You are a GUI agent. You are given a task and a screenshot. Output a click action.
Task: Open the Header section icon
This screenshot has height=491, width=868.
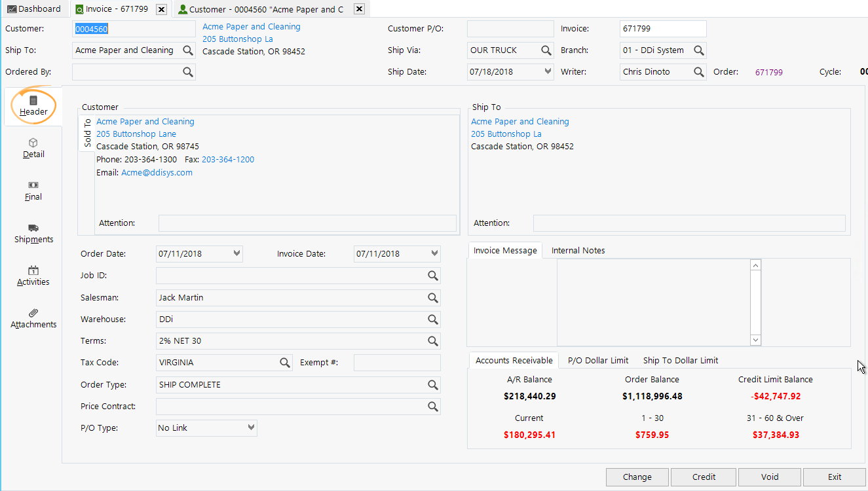(33, 105)
